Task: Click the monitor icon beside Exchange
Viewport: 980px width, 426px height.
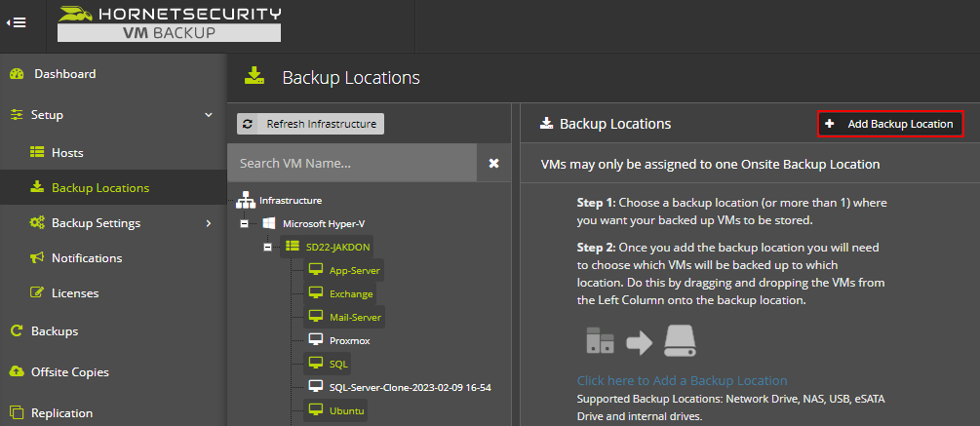Action: click(x=316, y=293)
